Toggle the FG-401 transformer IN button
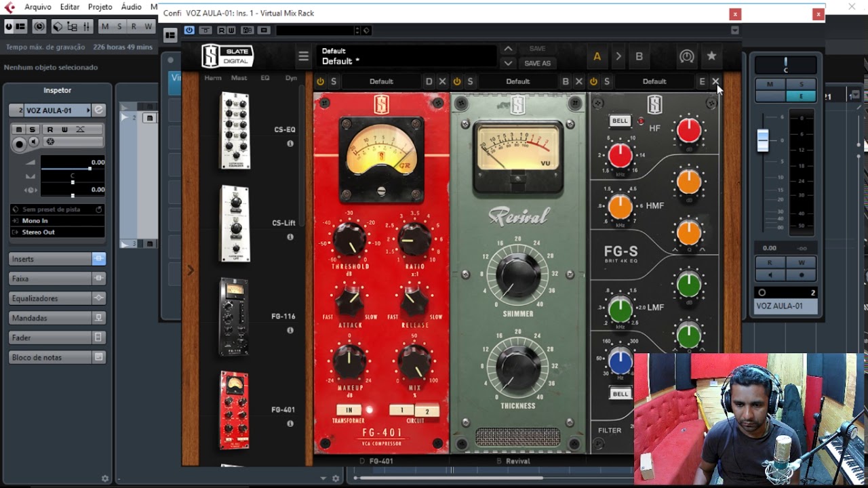The height and width of the screenshot is (488, 868). (350, 410)
